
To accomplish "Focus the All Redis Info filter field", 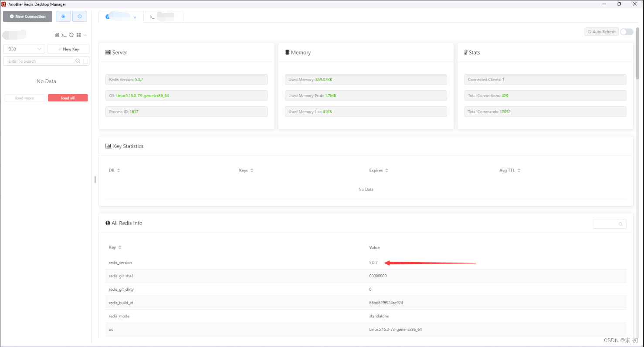I will pos(610,224).
